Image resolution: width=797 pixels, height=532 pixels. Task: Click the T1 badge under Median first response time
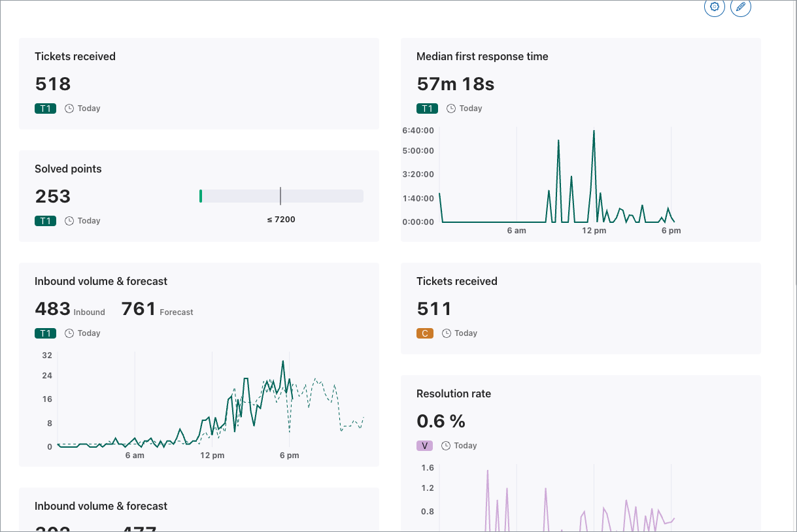click(427, 108)
